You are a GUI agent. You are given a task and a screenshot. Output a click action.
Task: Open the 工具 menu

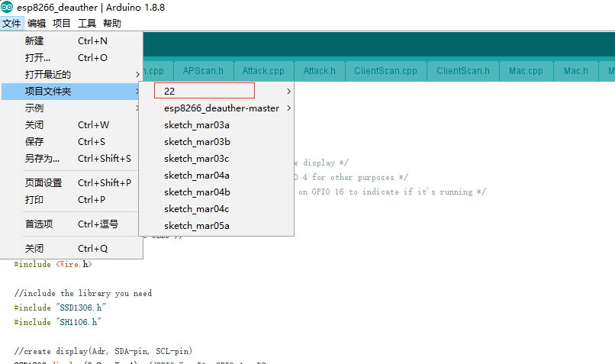click(87, 24)
